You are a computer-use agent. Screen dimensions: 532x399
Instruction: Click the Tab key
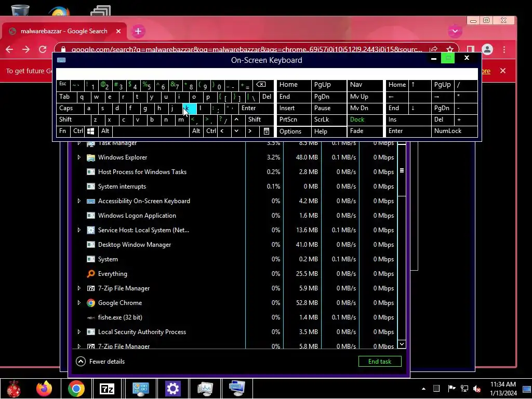[x=66, y=97]
